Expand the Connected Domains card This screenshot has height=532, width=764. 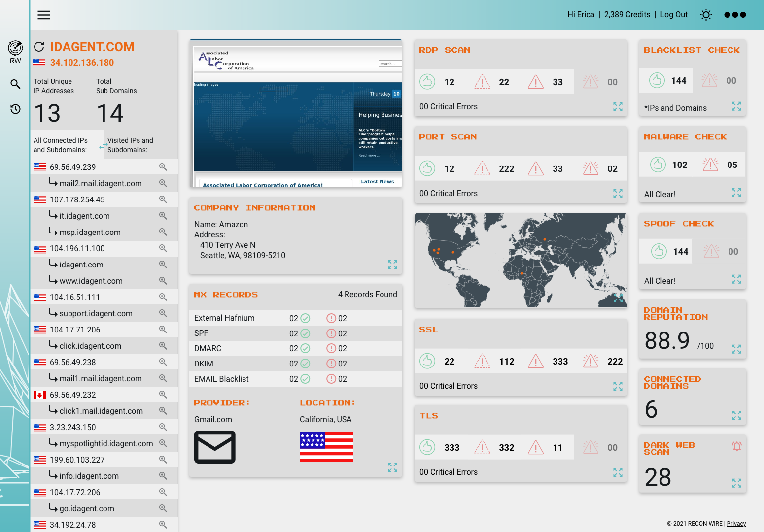(x=736, y=415)
